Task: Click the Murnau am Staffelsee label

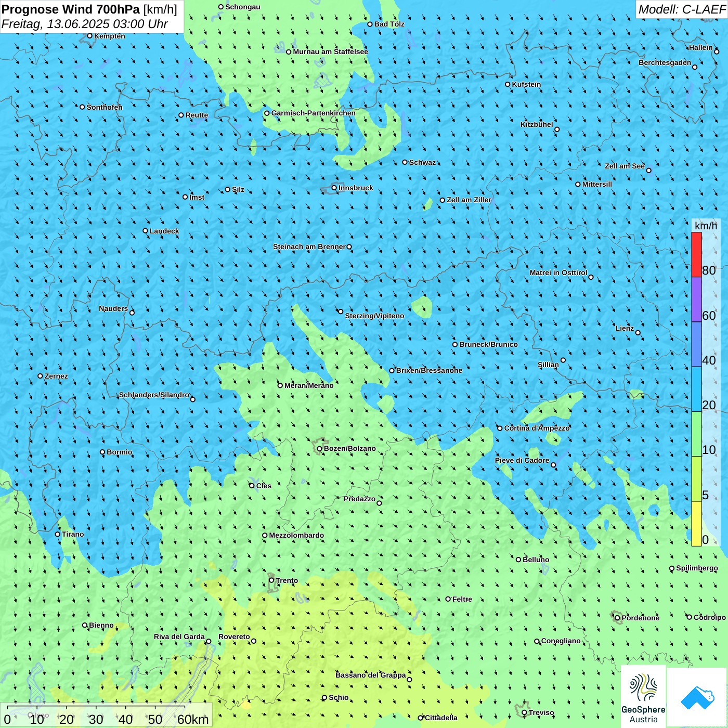Action: pyautogui.click(x=331, y=51)
